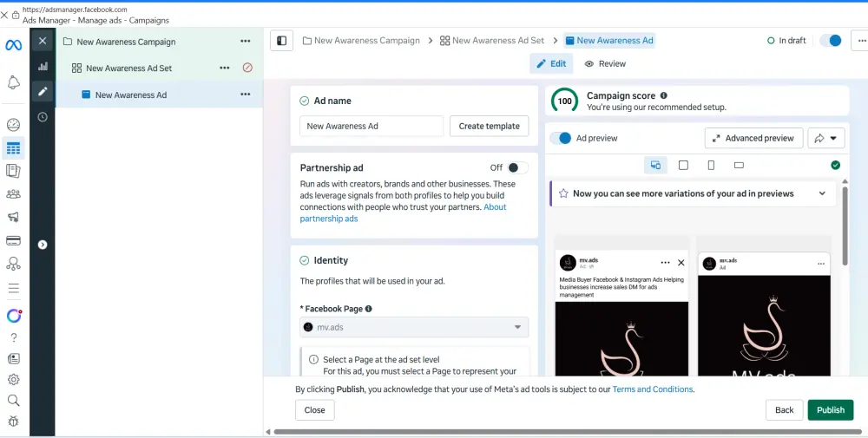The width and height of the screenshot is (868, 438).
Task: Open Audiences people icon
Action: (13, 194)
